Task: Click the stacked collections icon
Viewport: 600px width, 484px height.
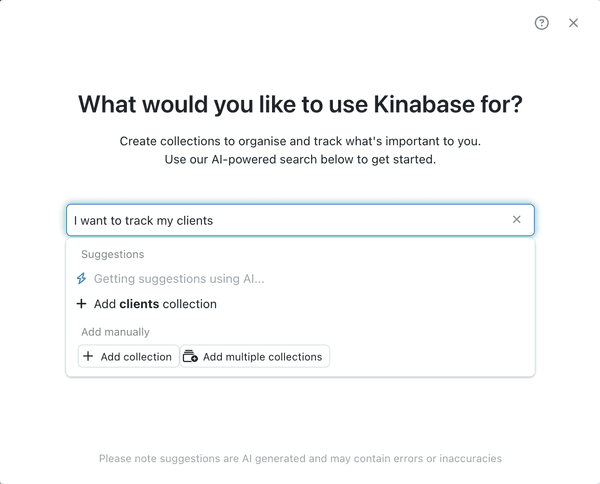Action: coord(190,356)
